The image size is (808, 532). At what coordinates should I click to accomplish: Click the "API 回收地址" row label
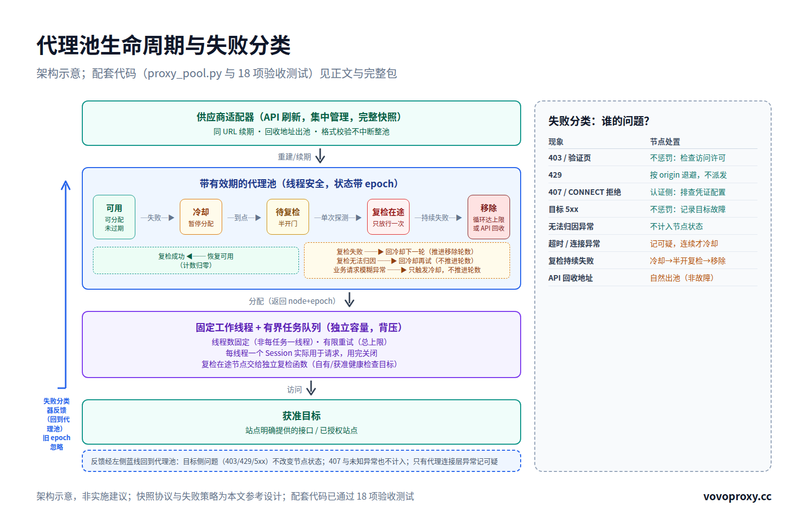click(571, 278)
